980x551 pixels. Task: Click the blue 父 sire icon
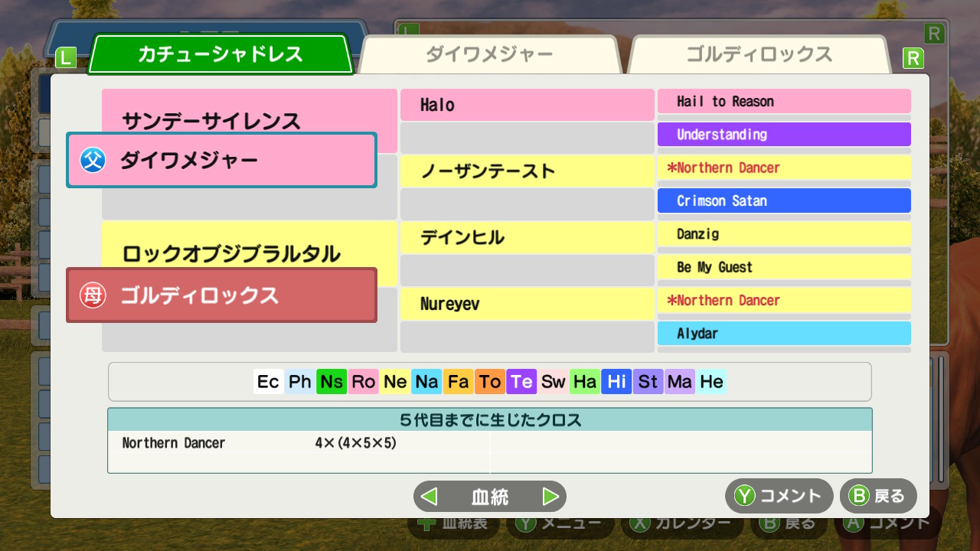point(93,161)
